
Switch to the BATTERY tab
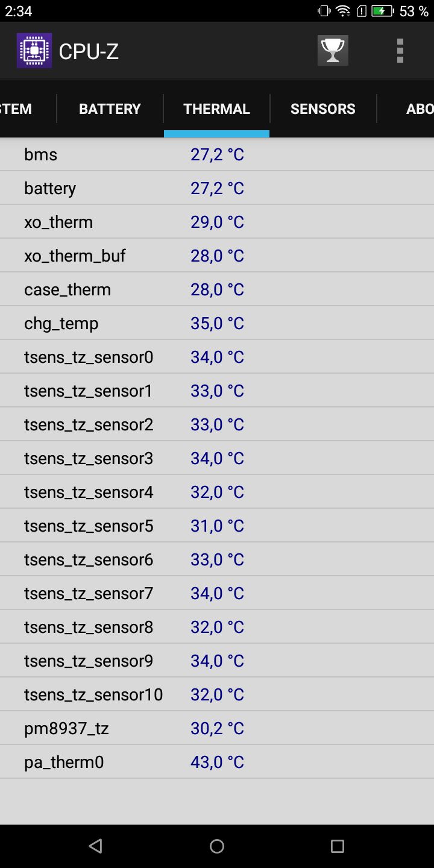click(110, 109)
